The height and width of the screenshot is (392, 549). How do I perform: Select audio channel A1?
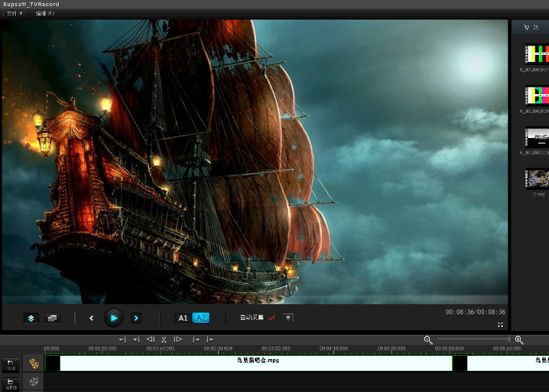pyautogui.click(x=183, y=318)
